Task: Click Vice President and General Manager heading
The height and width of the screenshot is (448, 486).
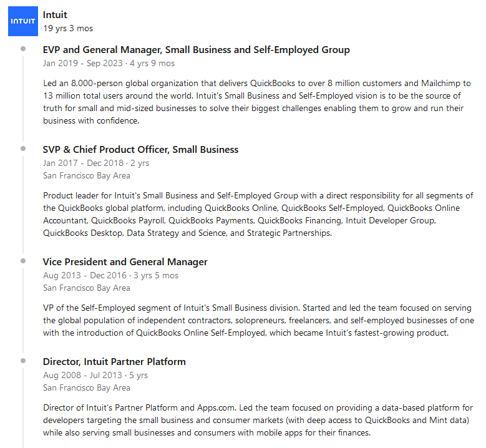Action: coord(125,262)
